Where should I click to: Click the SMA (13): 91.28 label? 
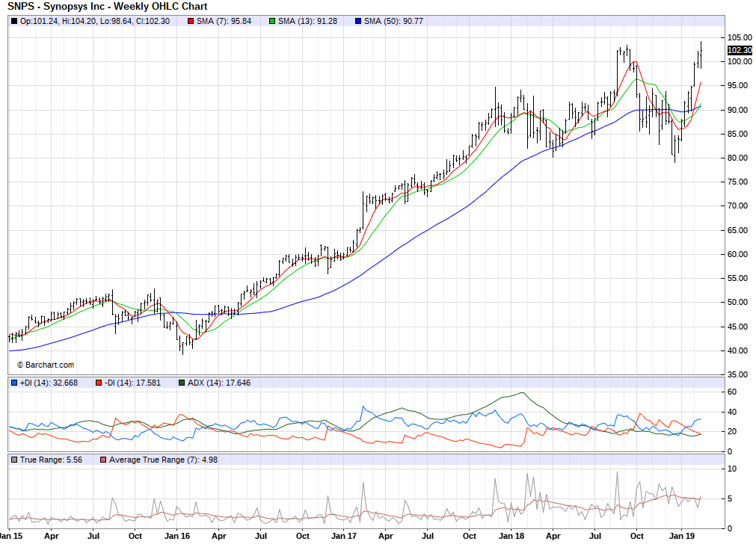[307, 21]
